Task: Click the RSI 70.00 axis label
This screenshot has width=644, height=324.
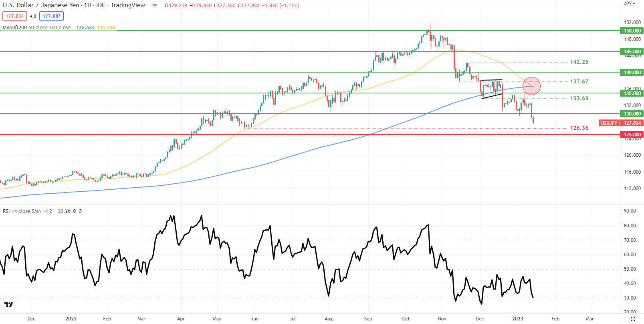Action: point(630,240)
